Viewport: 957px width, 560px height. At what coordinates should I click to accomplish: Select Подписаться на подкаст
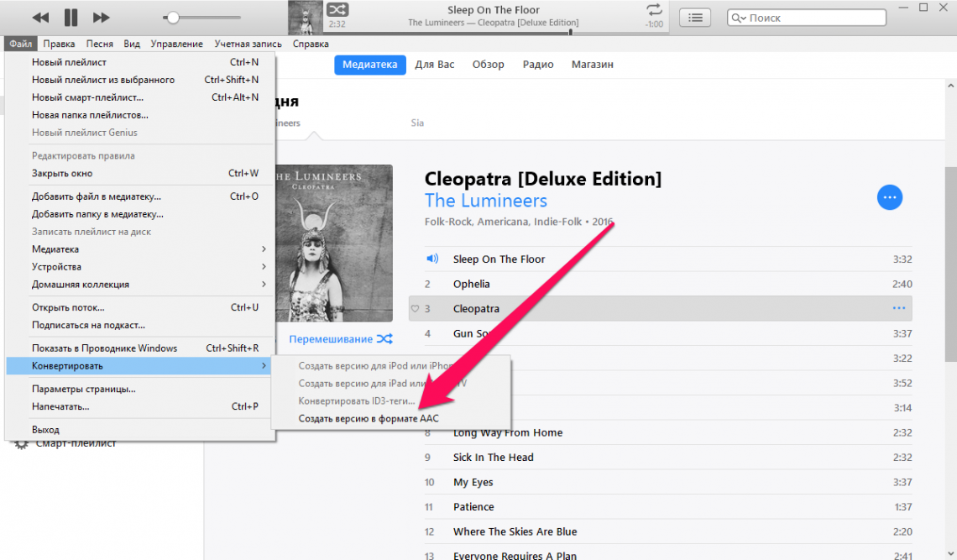pyautogui.click(x=140, y=326)
